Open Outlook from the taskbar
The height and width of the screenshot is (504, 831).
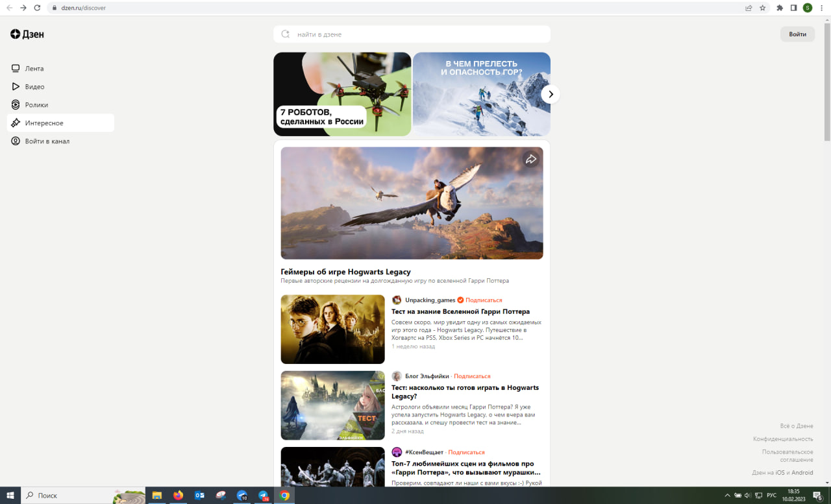(199, 495)
